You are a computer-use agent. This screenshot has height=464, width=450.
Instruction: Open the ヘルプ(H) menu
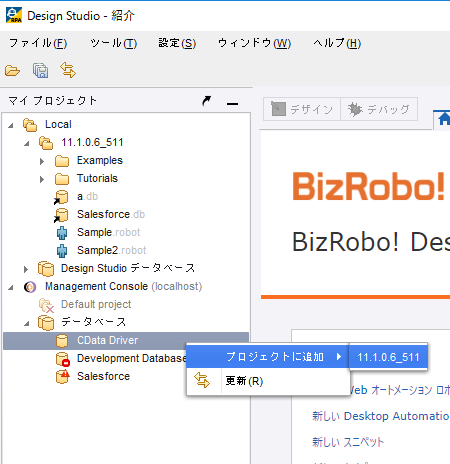pos(337,43)
